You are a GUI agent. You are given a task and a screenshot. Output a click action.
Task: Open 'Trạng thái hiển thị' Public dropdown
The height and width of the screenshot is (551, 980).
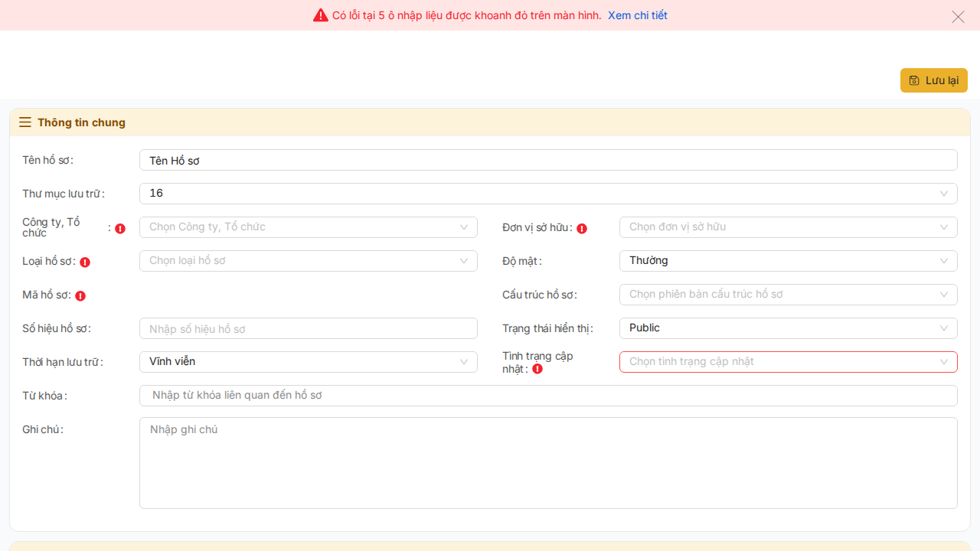[x=788, y=328]
